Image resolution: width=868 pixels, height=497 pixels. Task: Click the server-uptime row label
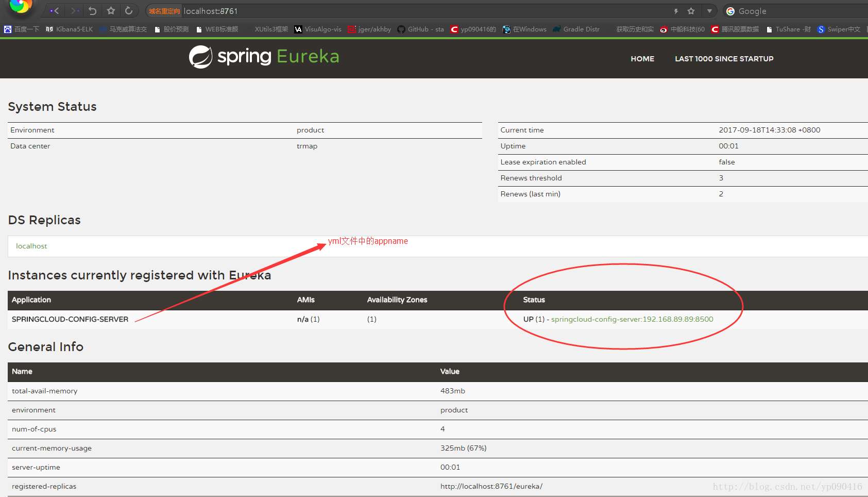pyautogui.click(x=36, y=467)
